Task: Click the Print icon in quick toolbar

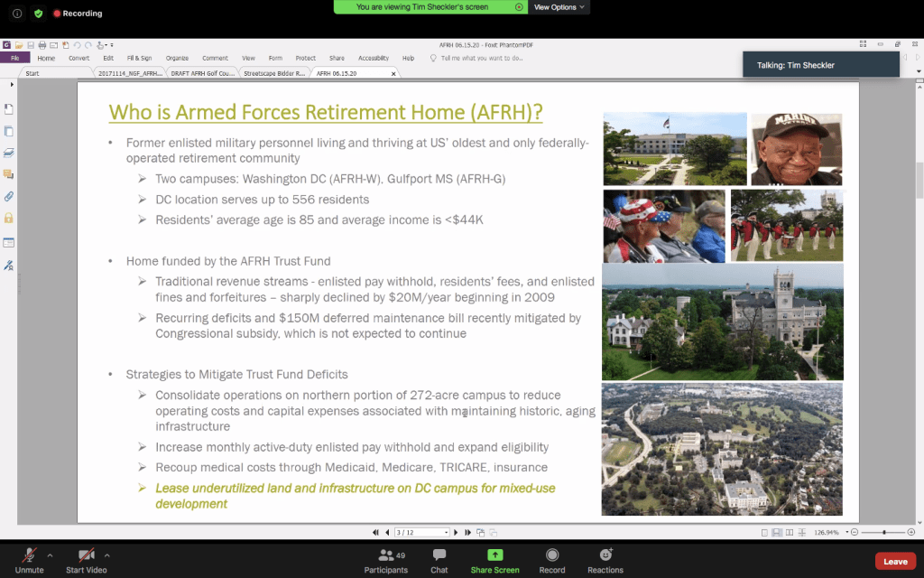Action: 42,45
